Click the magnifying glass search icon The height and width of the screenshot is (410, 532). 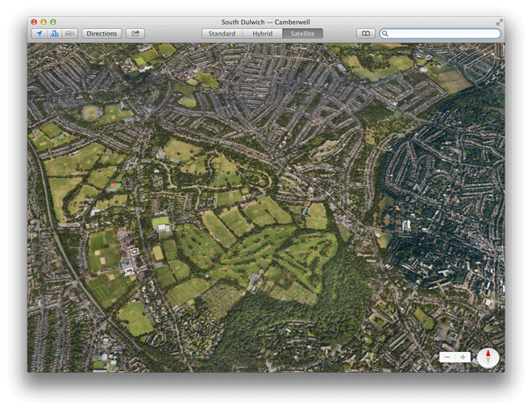[x=386, y=34]
